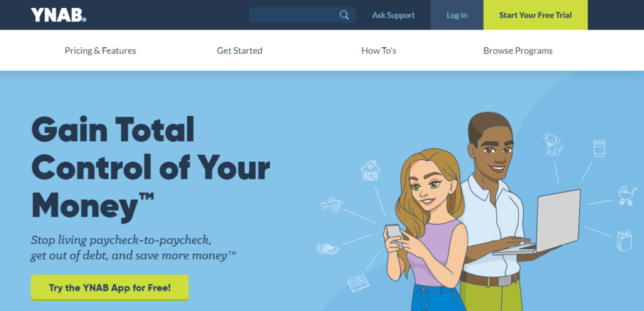Click the baby stroller icon
Image resolution: width=644 pixels, height=311 pixels.
click(628, 195)
